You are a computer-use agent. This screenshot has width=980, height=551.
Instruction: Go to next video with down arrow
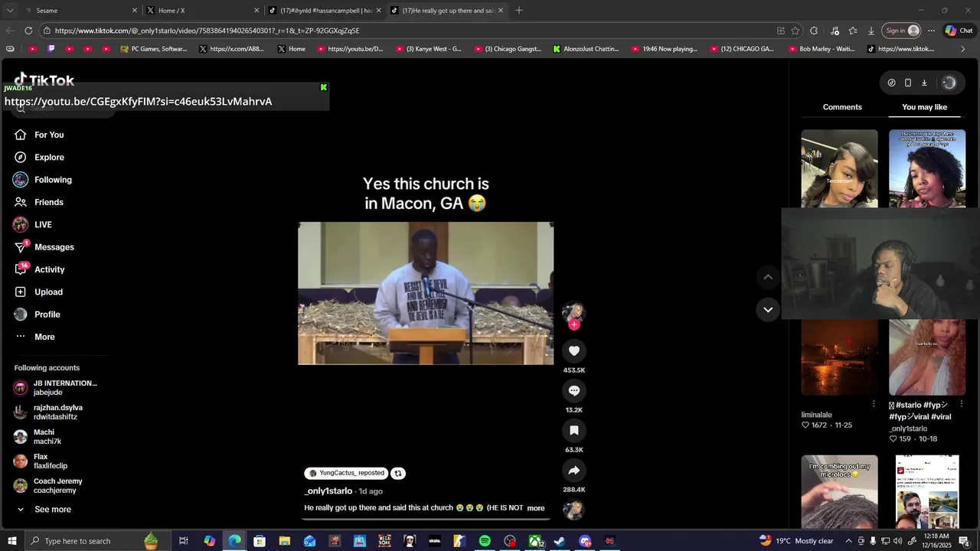(768, 309)
